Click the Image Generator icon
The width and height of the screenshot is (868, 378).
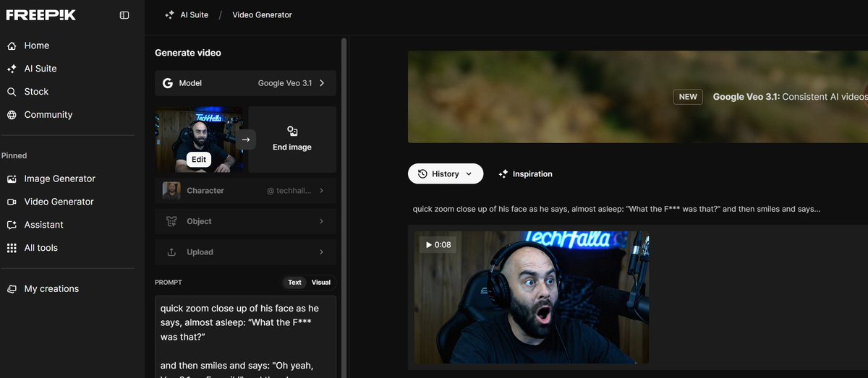[12, 179]
